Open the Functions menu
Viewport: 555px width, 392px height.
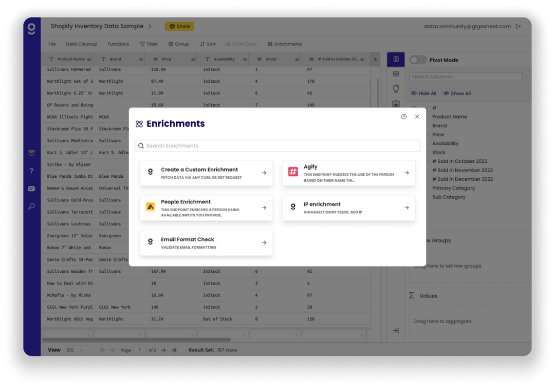coord(118,44)
